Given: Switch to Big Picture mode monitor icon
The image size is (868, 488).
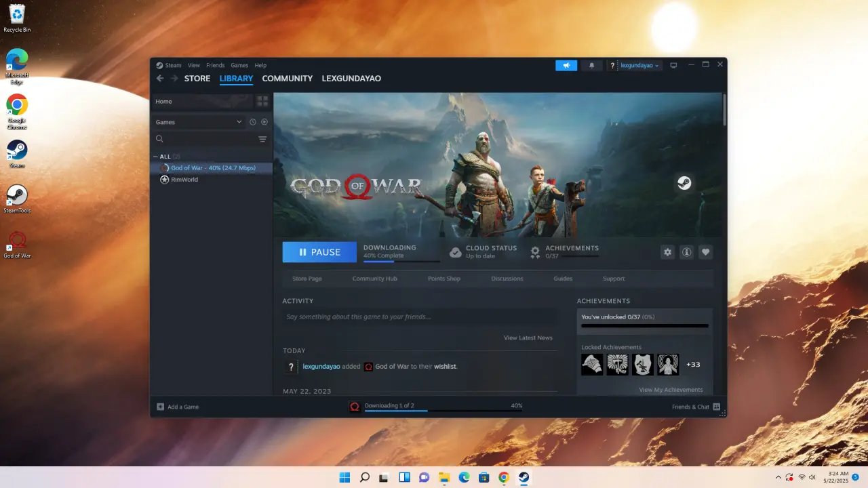Looking at the screenshot, I should click(x=673, y=66).
